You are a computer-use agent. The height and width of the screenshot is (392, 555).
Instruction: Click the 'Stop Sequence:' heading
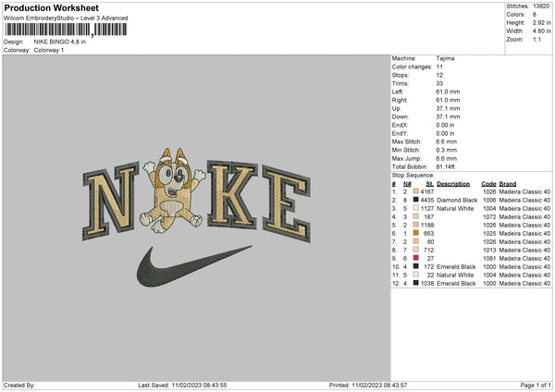pyautogui.click(x=413, y=176)
